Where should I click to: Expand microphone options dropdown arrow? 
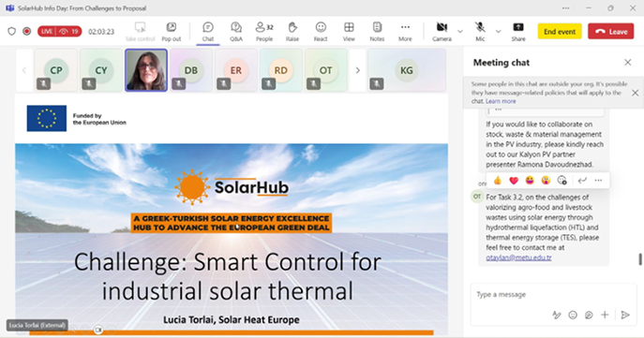(x=498, y=31)
